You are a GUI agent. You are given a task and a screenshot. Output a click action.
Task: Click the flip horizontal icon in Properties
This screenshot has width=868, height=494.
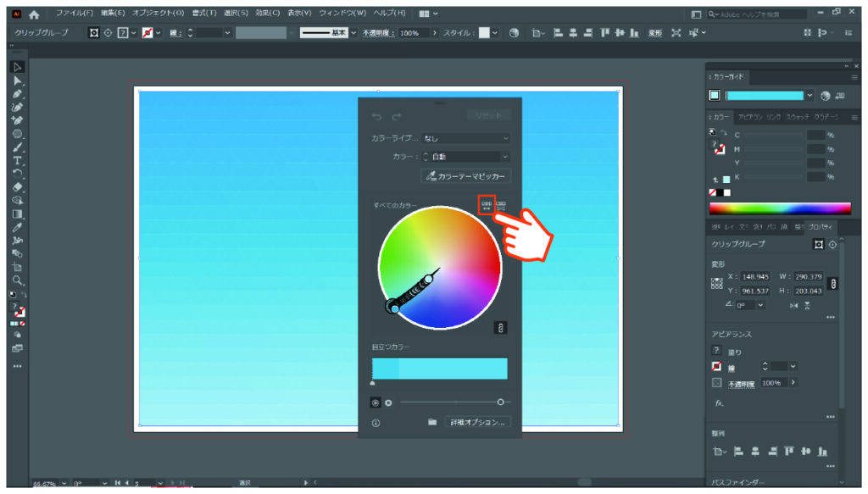point(793,305)
